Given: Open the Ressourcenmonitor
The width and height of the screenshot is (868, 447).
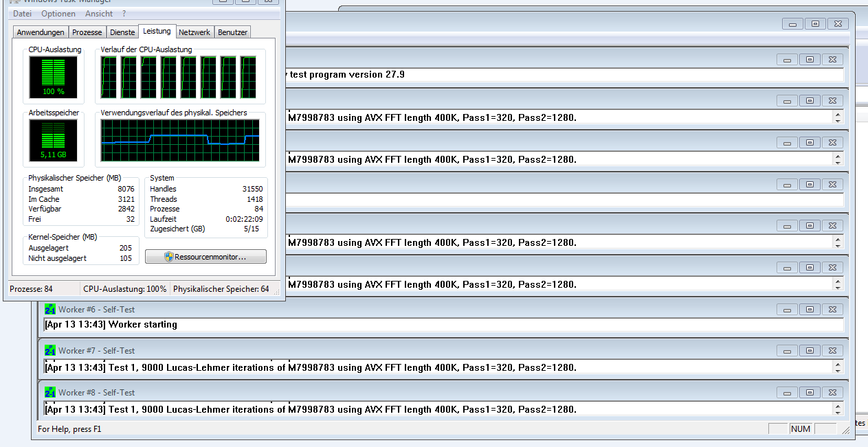Looking at the screenshot, I should point(205,257).
